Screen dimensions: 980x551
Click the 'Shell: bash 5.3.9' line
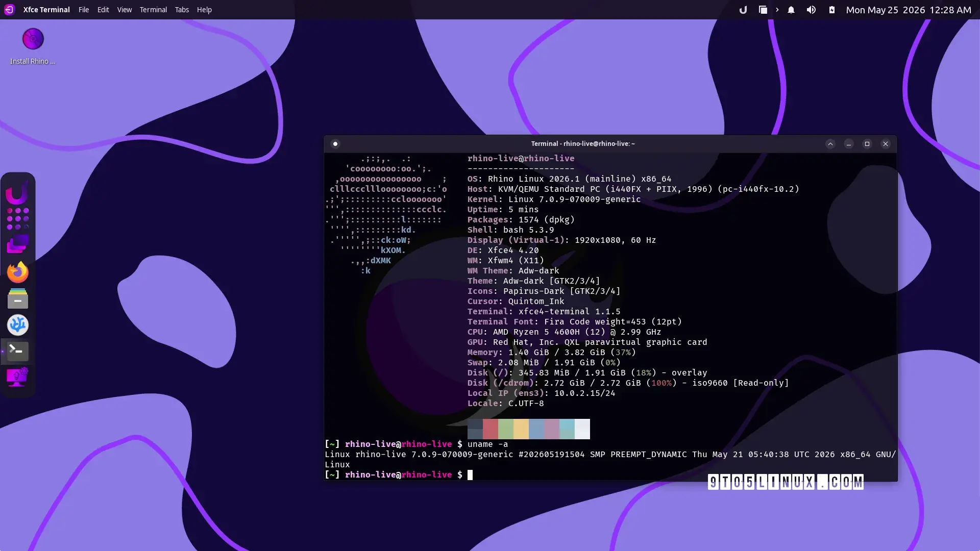pyautogui.click(x=510, y=230)
